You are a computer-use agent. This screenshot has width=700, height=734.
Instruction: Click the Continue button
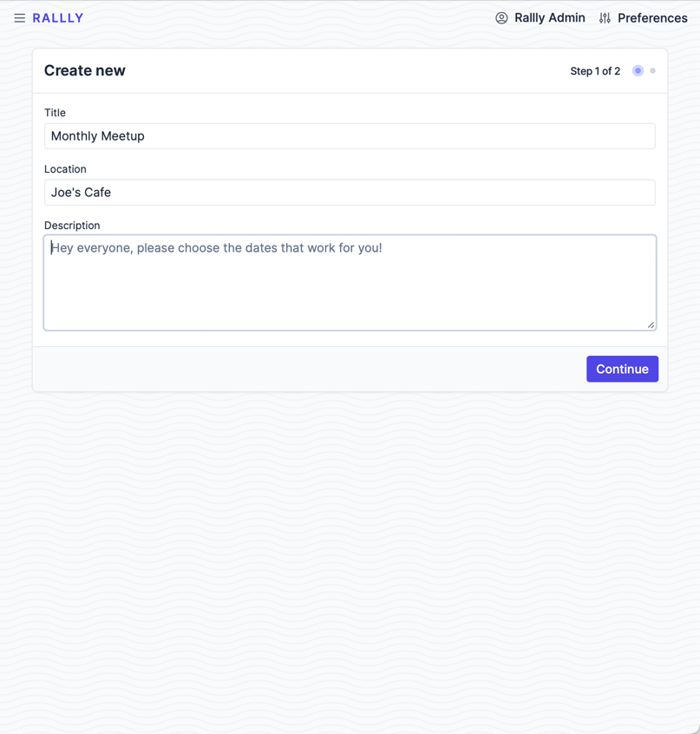coord(622,369)
